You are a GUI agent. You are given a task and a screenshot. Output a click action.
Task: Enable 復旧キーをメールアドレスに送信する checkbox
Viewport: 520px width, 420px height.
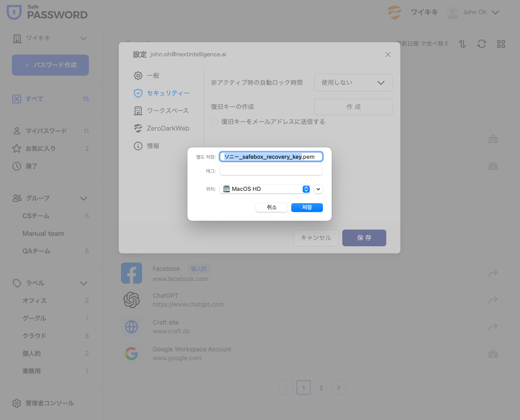(x=215, y=122)
